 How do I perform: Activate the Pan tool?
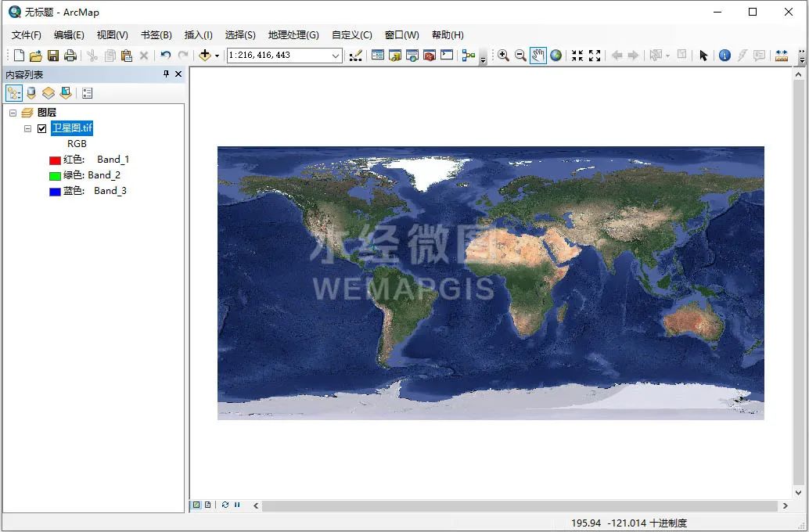(x=538, y=55)
